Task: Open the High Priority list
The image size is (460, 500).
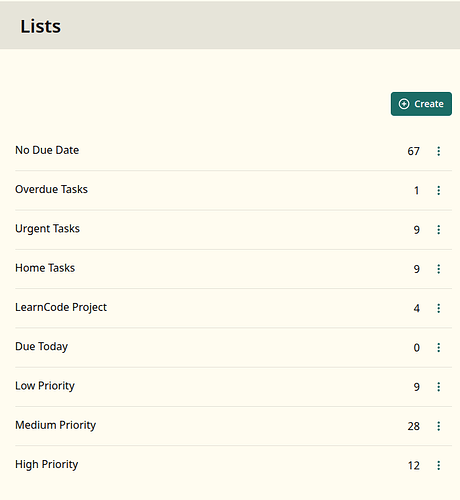Action: coord(47,465)
